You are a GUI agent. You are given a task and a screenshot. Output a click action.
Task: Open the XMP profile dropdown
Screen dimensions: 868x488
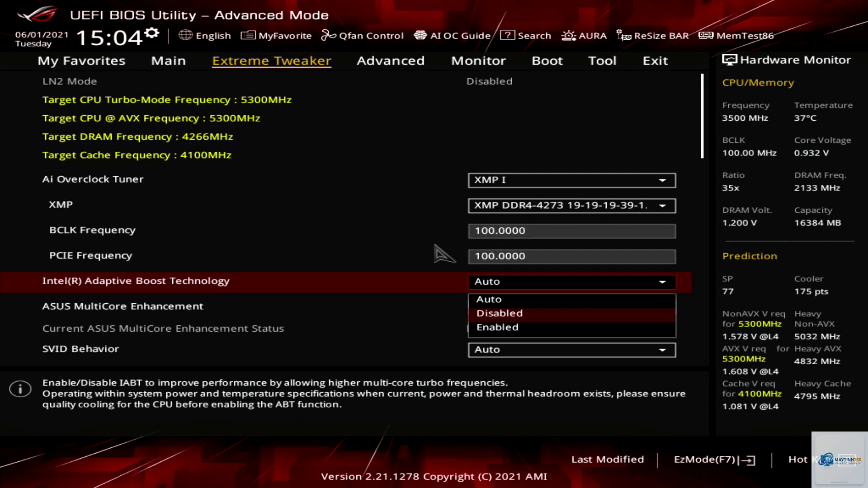[572, 206]
